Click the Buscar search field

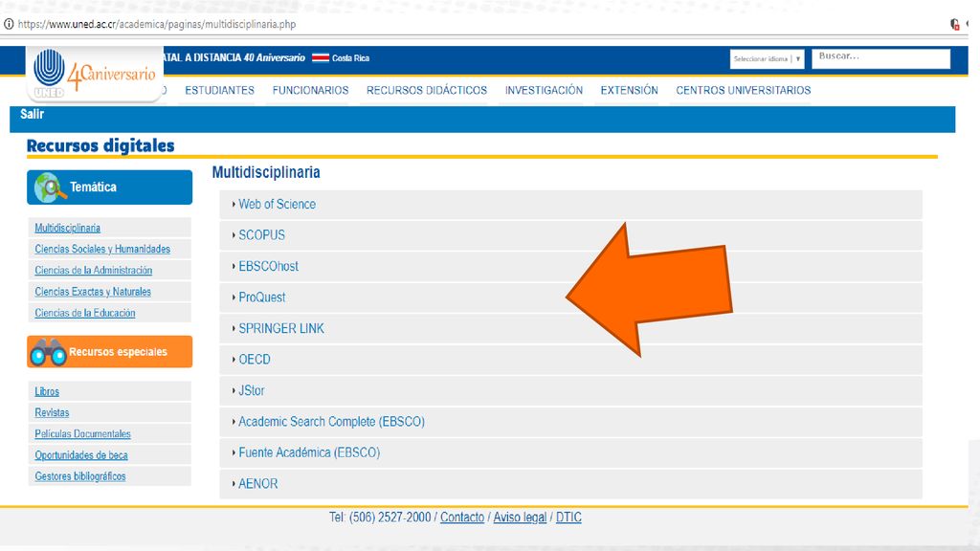point(880,58)
